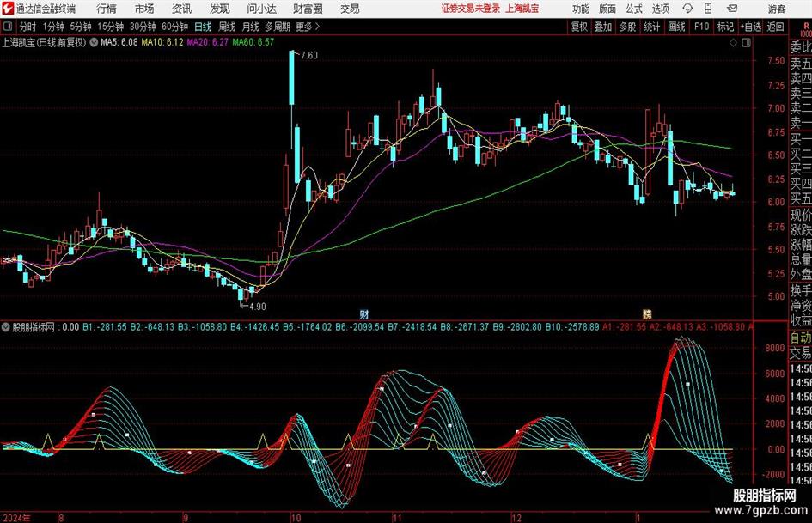
Task: Click the 多股 toolbar button
Action: click(627, 27)
